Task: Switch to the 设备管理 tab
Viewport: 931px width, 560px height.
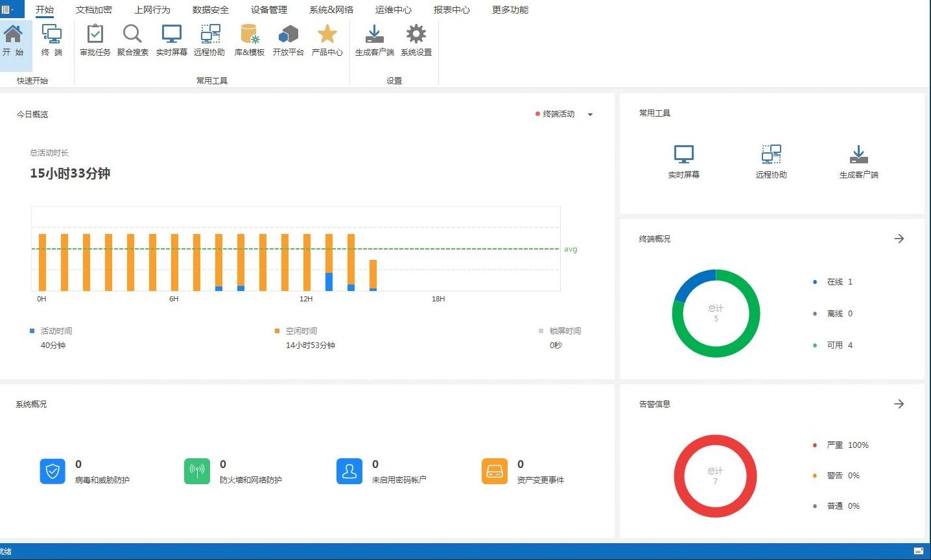Action: tap(269, 10)
